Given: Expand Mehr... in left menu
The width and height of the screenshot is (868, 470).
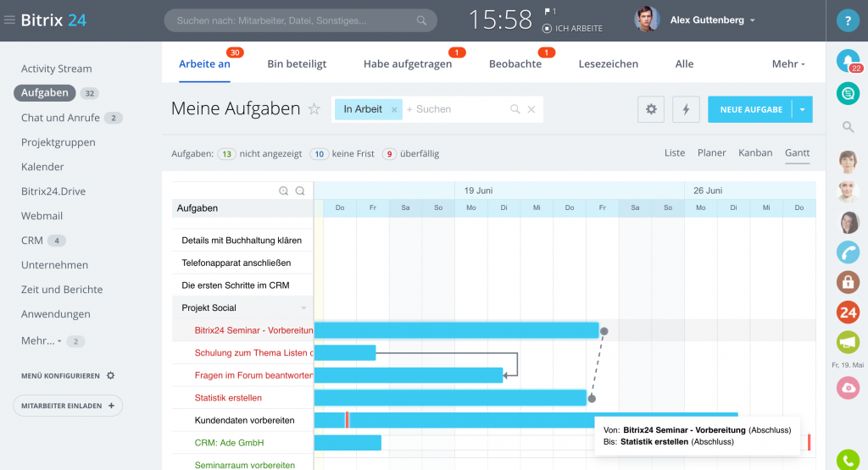Looking at the screenshot, I should 41,340.
